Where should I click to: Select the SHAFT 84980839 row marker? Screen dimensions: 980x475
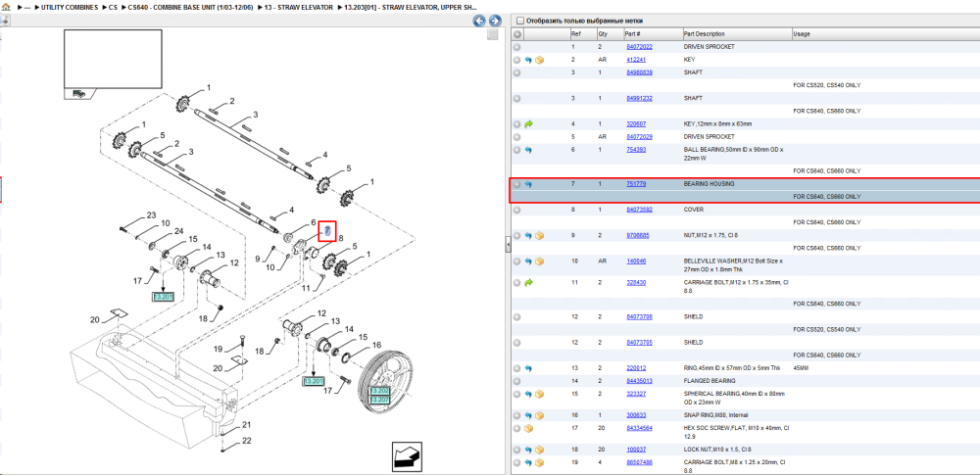[x=516, y=72]
